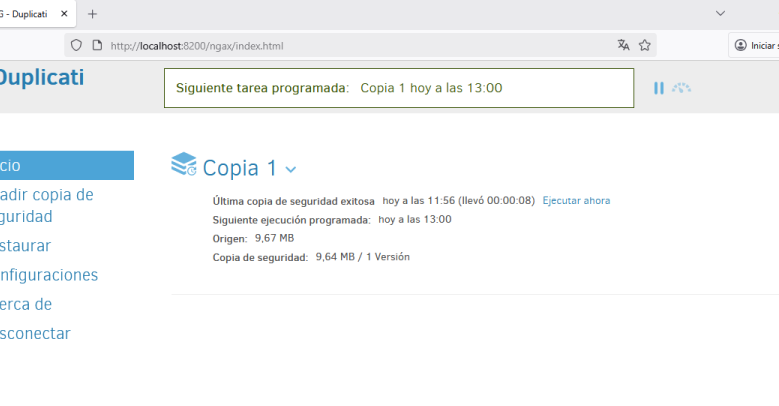Open the throttle speedometer icon
779x406 pixels.
[x=682, y=88]
